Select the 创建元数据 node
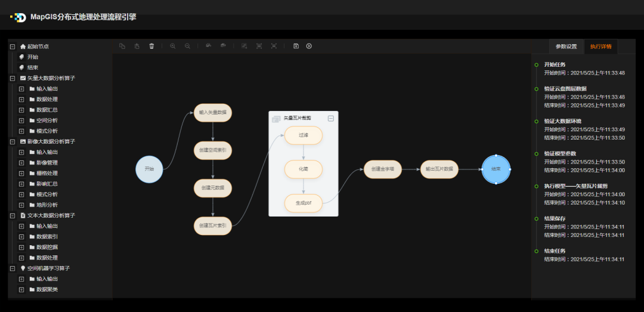The image size is (644, 312). click(x=213, y=188)
